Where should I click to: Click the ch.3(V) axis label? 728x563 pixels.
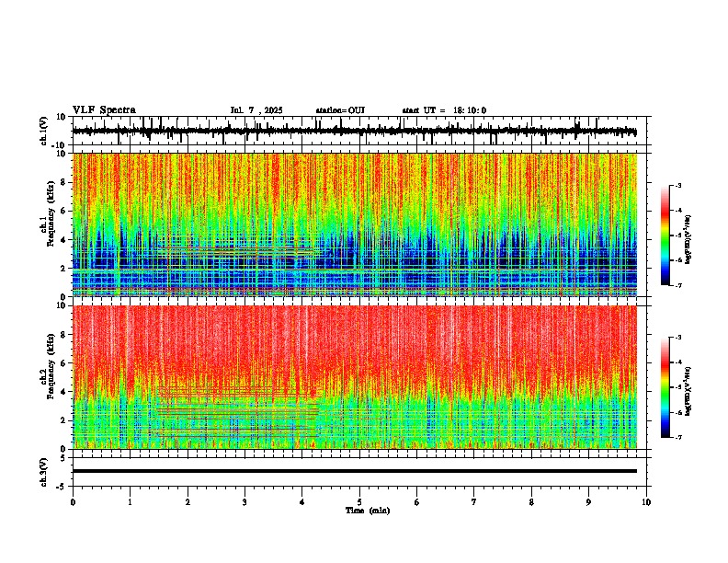(x=44, y=472)
